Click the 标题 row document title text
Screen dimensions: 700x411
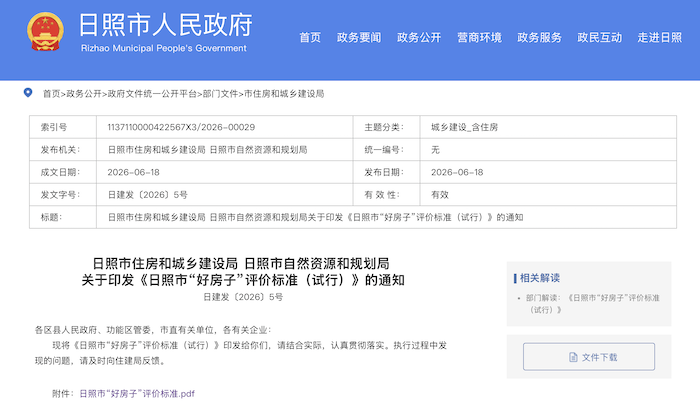click(315, 217)
